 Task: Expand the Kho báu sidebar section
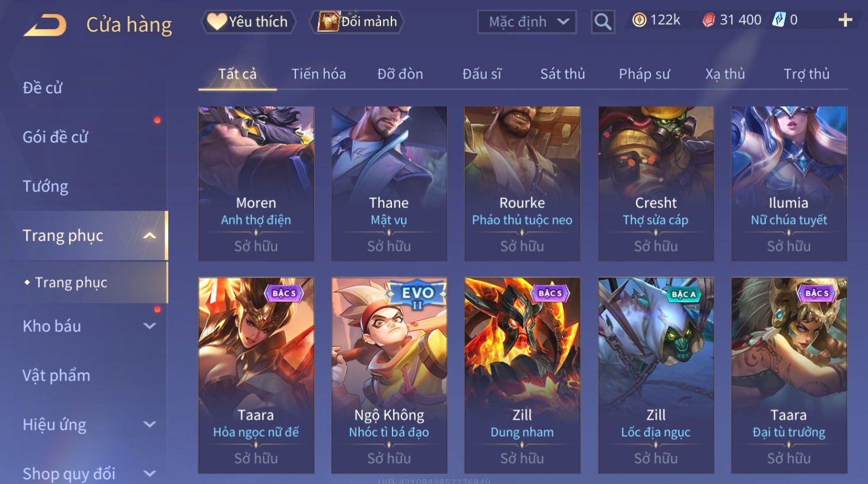pos(149,326)
